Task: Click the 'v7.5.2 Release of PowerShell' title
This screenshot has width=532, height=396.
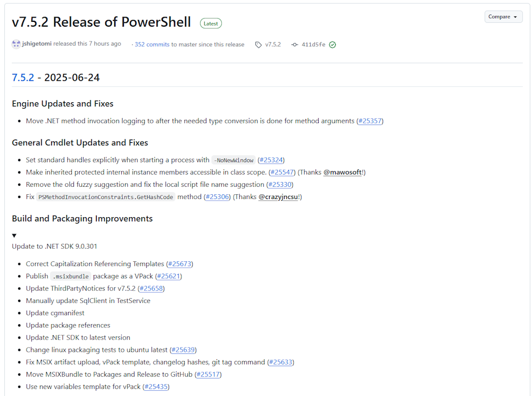Action: [102, 22]
